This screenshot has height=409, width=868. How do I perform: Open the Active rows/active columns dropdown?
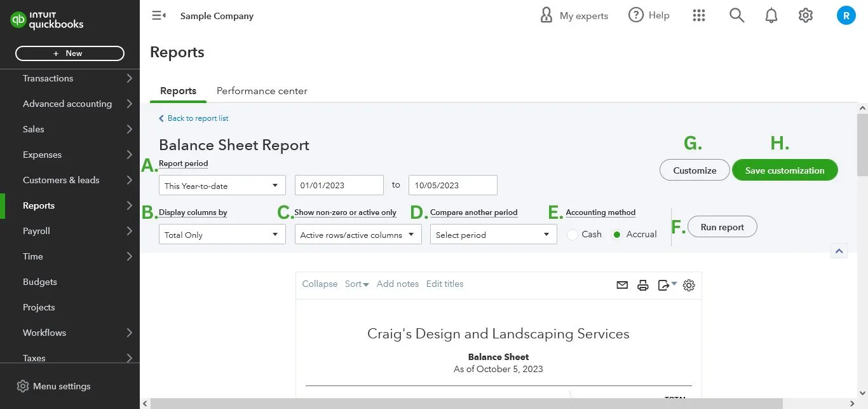[358, 235]
